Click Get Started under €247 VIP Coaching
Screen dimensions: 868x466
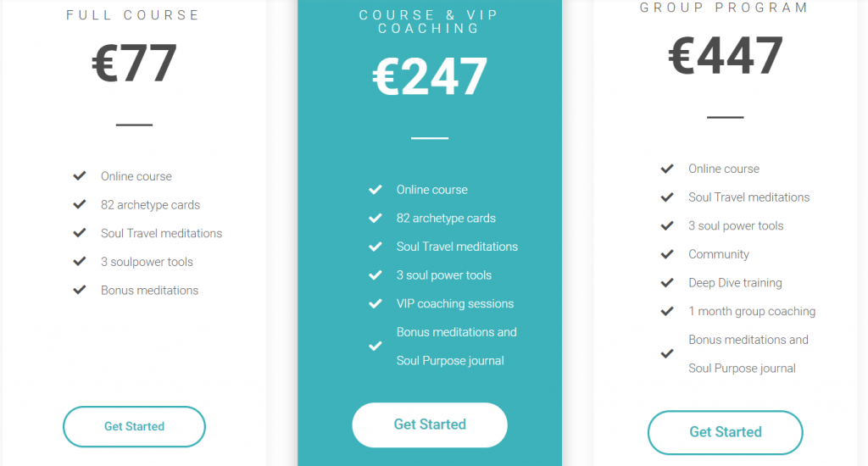(430, 424)
